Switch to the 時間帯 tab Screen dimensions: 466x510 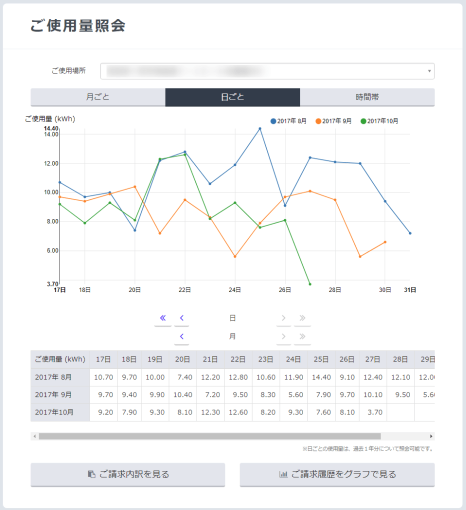367,97
